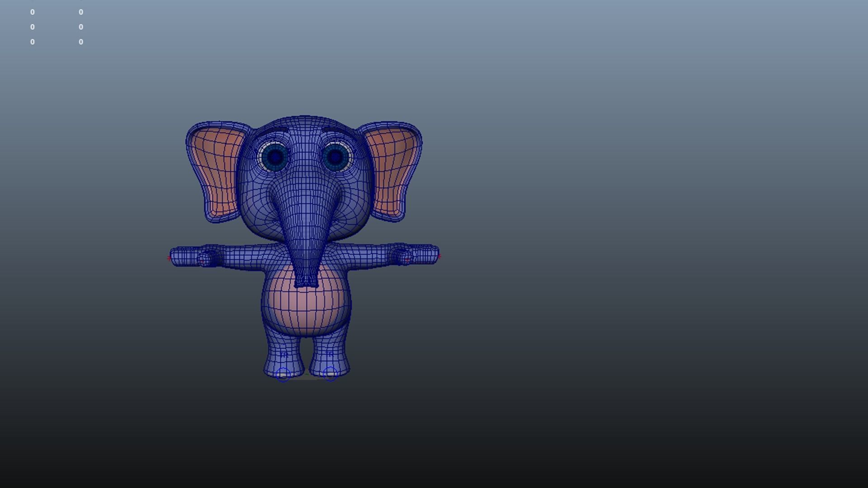
Task: Select the circular foot control under the left-side leg
Action: coord(283,374)
